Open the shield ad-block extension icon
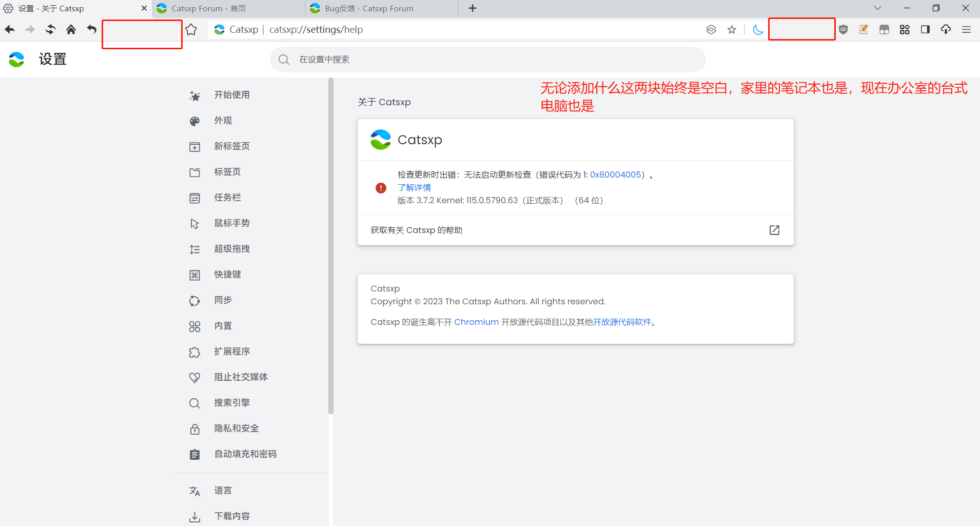 pyautogui.click(x=844, y=30)
